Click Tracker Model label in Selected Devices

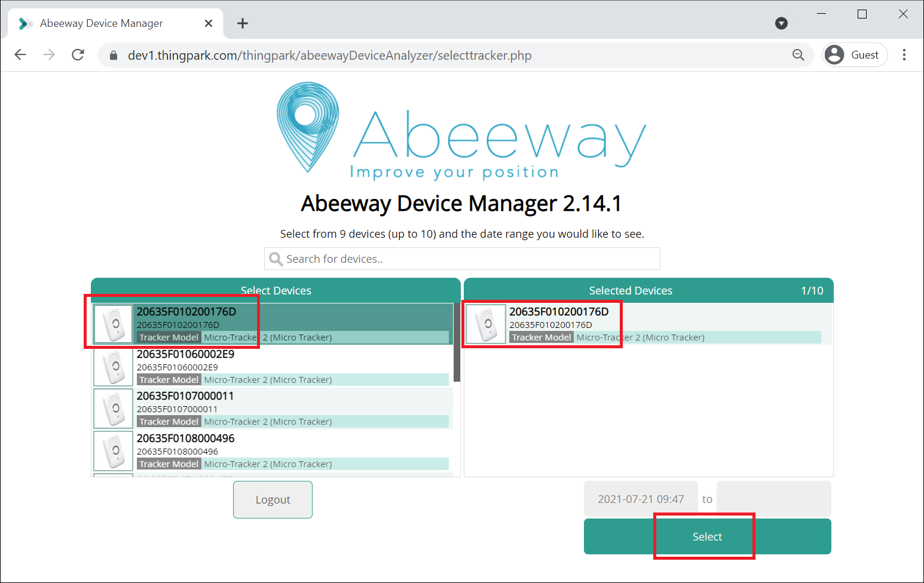[x=541, y=337]
